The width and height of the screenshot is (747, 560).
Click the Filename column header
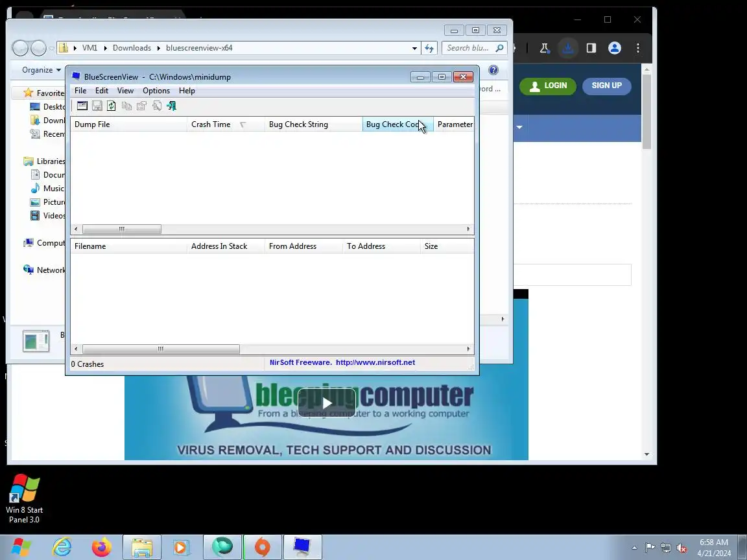[x=128, y=246]
